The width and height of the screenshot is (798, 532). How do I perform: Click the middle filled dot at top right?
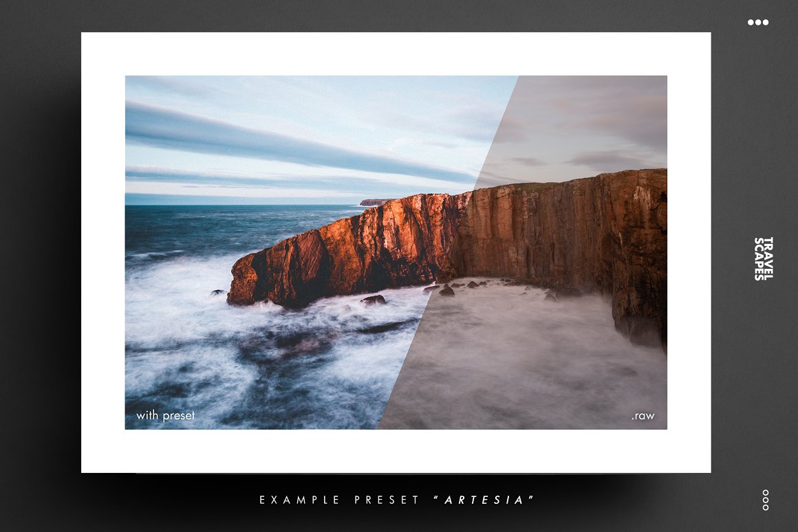(758, 23)
